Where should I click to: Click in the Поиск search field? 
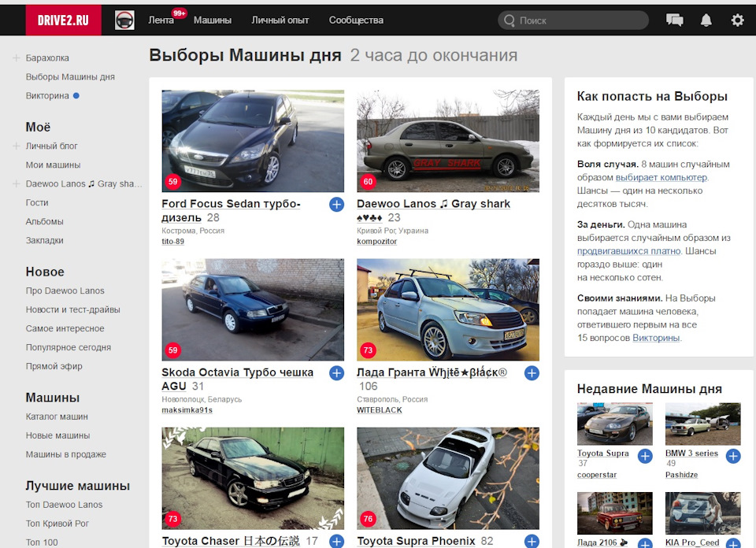tap(573, 20)
